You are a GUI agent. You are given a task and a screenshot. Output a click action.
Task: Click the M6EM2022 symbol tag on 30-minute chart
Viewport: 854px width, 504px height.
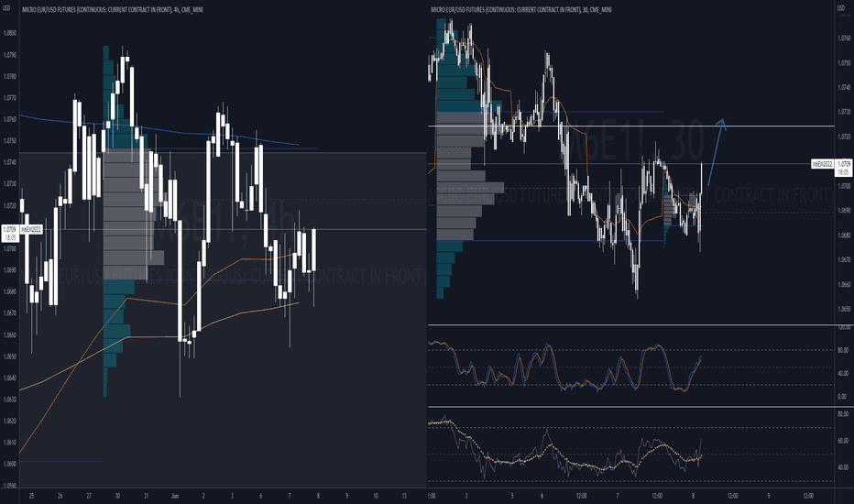click(x=822, y=163)
